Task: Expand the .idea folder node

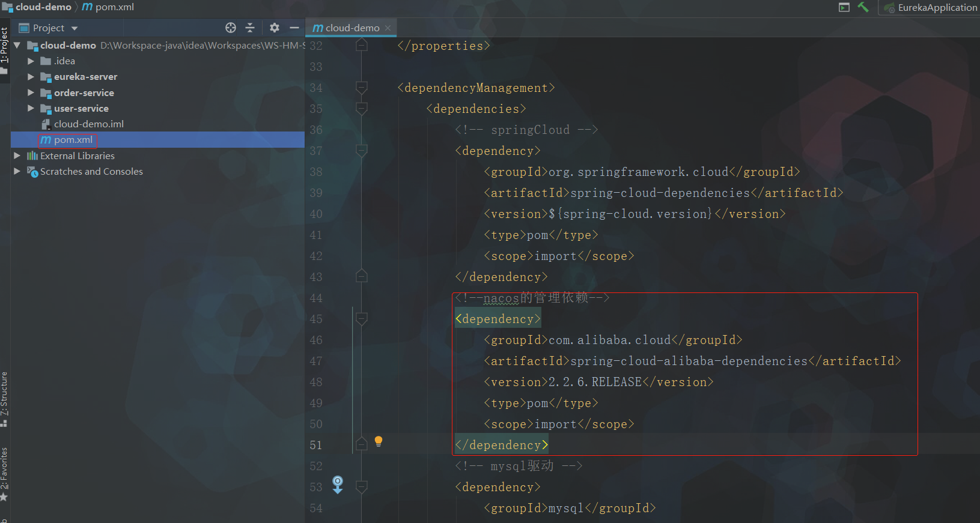Action: pos(31,61)
